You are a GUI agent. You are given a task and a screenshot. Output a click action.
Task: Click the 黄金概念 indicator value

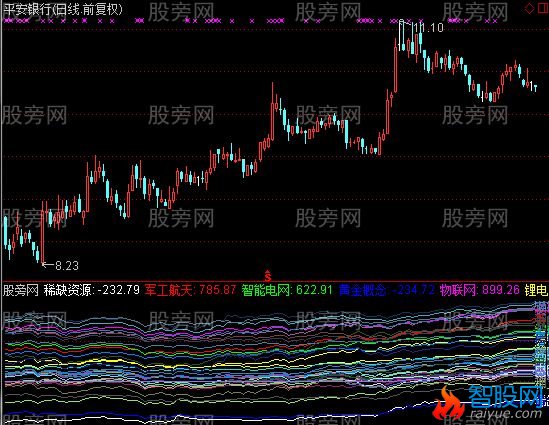click(413, 290)
